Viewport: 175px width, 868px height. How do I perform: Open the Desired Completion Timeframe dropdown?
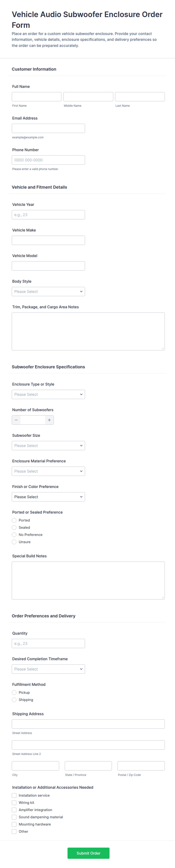tap(48, 669)
